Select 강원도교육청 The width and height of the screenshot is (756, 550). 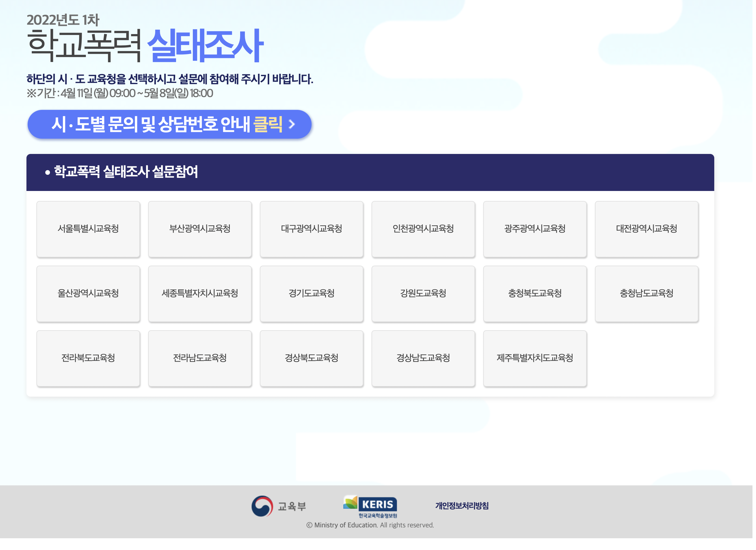click(x=423, y=294)
